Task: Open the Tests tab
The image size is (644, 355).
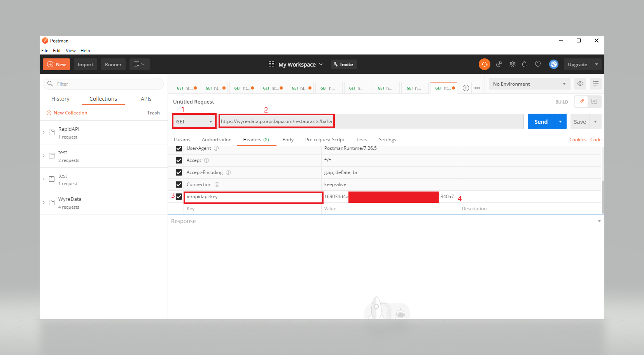Action: [x=361, y=140]
